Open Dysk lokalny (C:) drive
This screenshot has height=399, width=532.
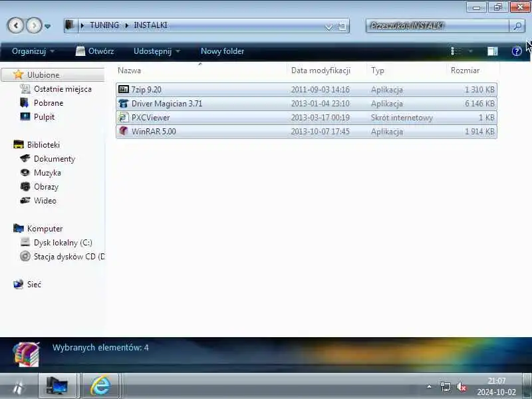pos(63,243)
